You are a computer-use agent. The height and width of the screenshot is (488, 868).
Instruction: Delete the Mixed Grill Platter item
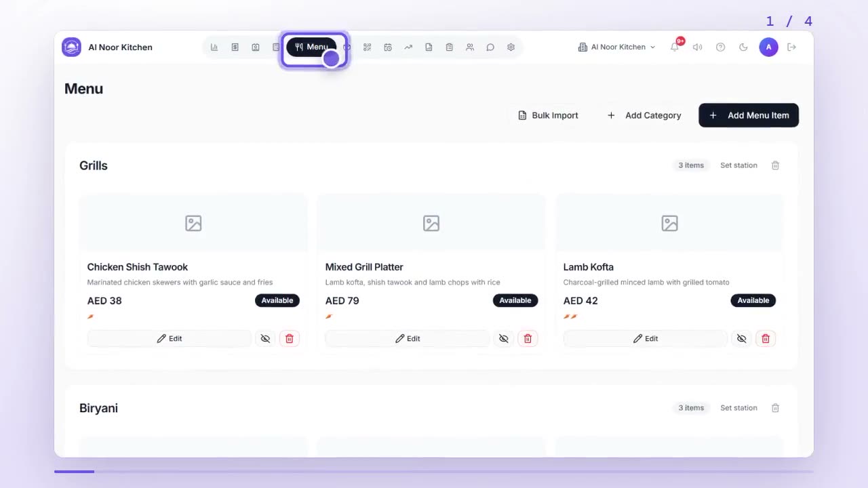528,338
